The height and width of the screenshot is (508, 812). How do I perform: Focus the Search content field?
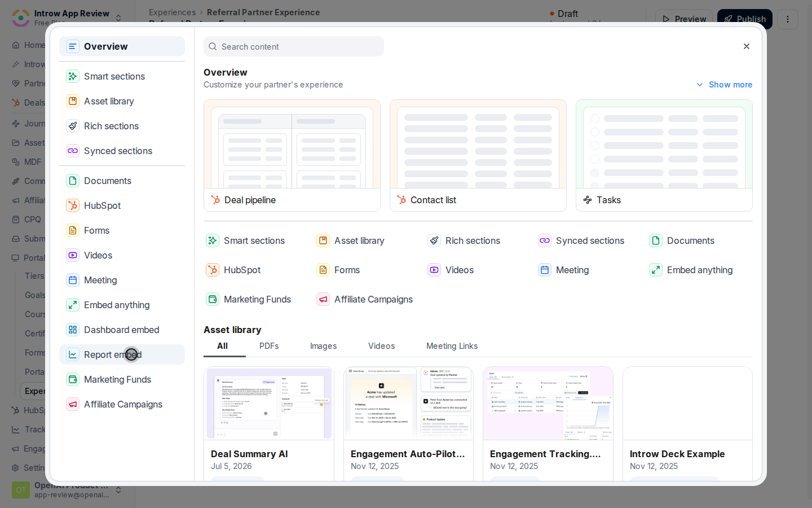point(294,46)
